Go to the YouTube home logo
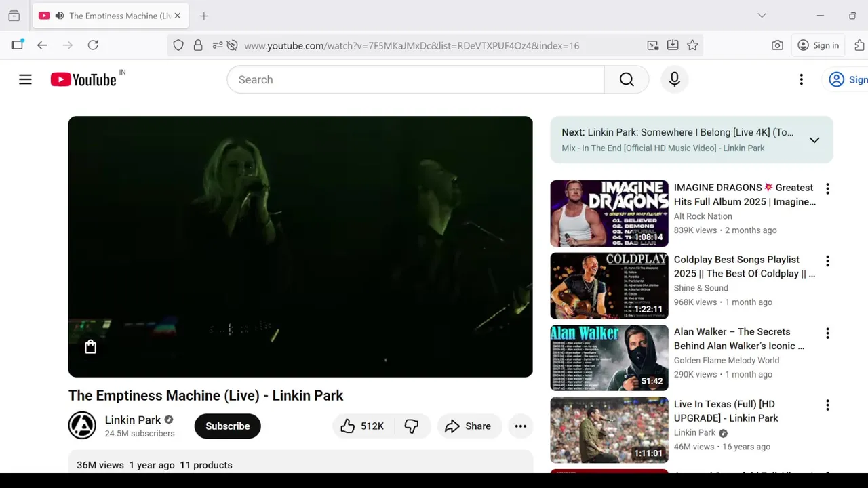This screenshot has width=868, height=488. 83,79
